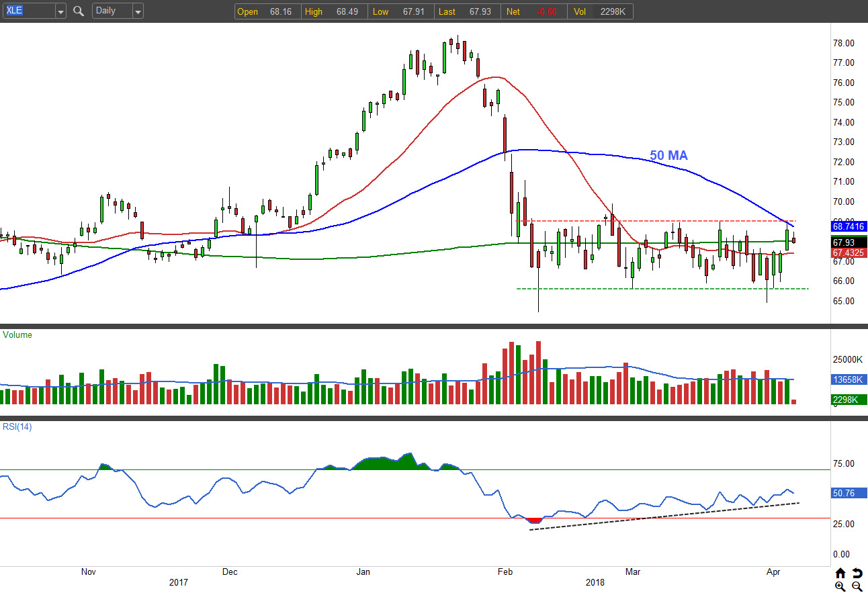Expand the Daily timeframe dropdown arrow
The image size is (868, 593).
click(x=138, y=11)
